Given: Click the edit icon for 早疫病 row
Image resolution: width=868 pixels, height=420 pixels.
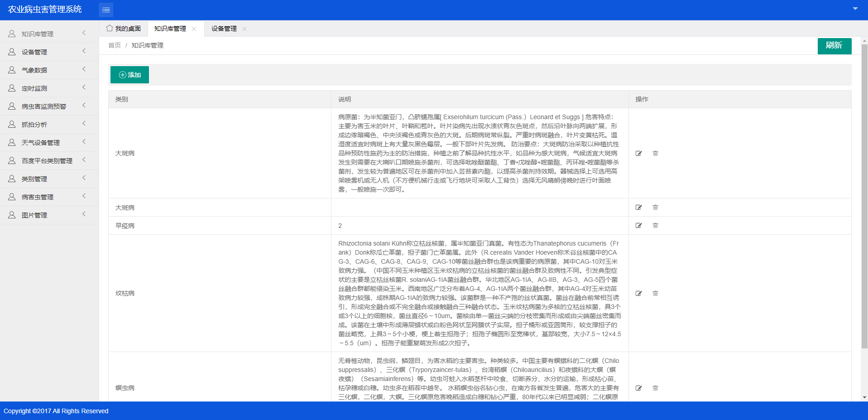Looking at the screenshot, I should point(638,226).
